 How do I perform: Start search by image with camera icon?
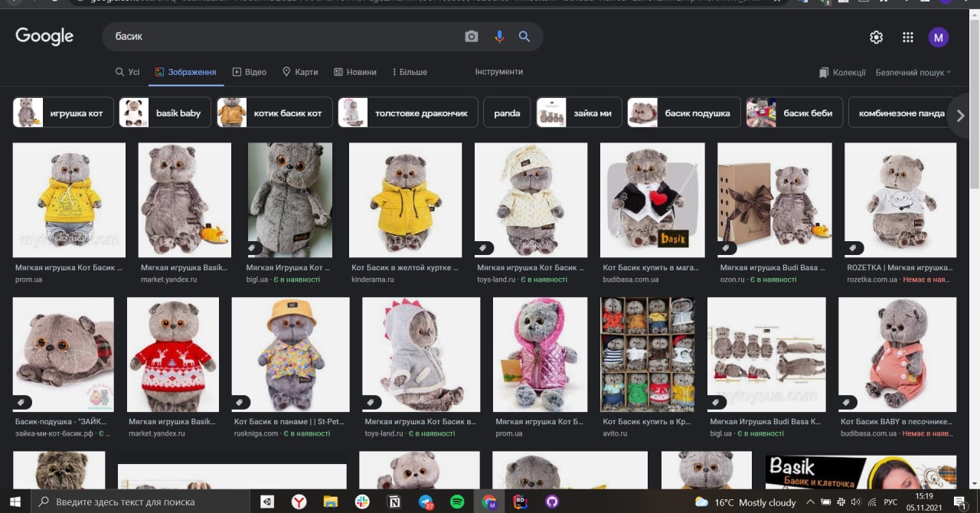472,37
